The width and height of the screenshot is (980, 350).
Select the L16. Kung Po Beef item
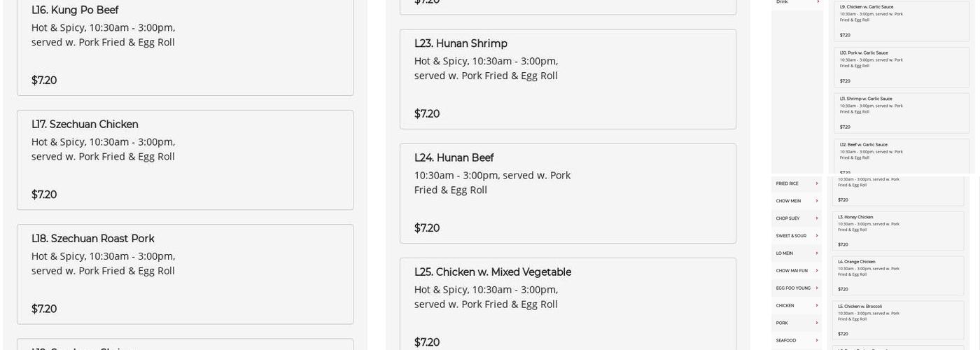click(x=185, y=45)
